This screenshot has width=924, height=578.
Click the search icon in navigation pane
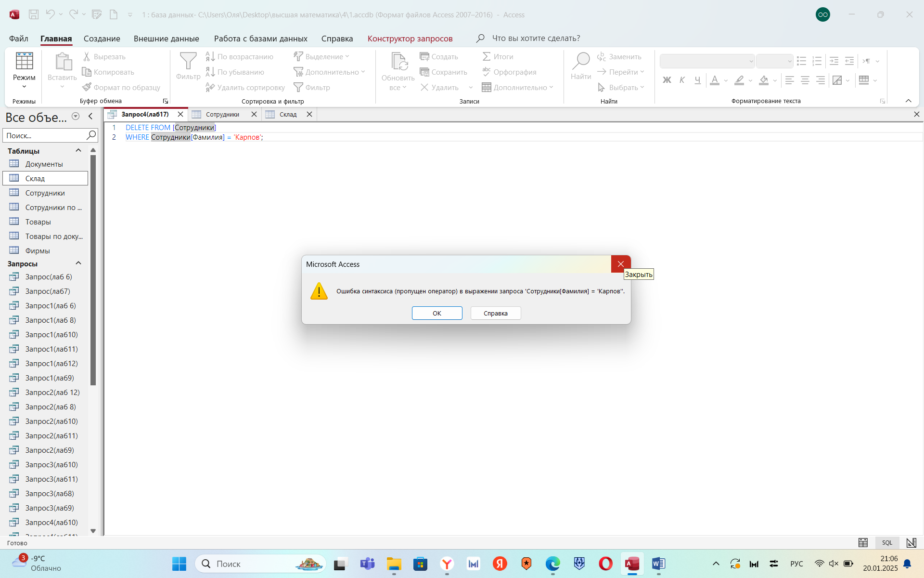91,135
